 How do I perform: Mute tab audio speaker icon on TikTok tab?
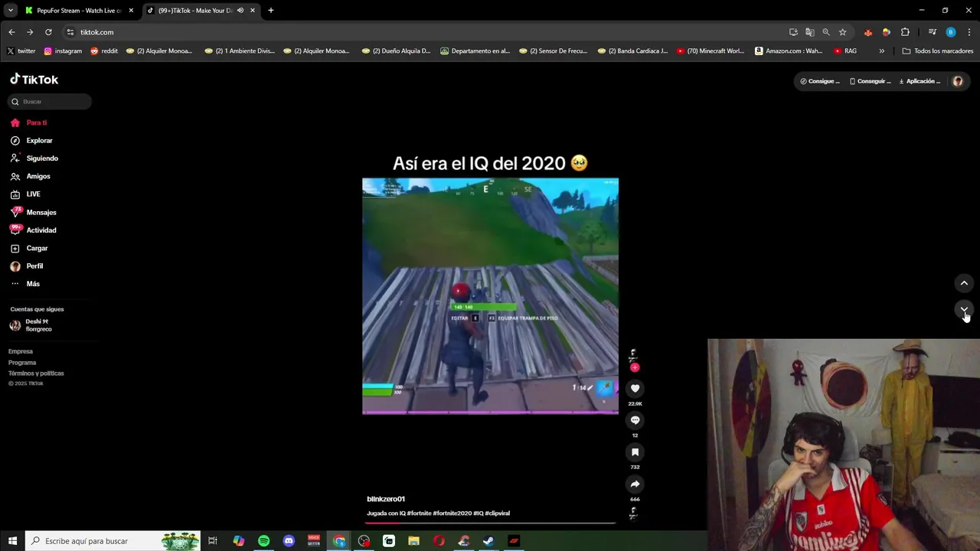click(240, 11)
